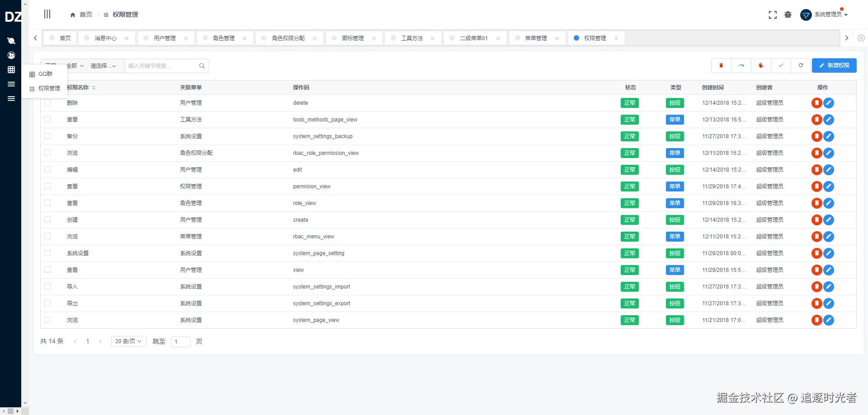Collapse the sidebar with the three-bar toggle
868x415 pixels.
coord(47,14)
